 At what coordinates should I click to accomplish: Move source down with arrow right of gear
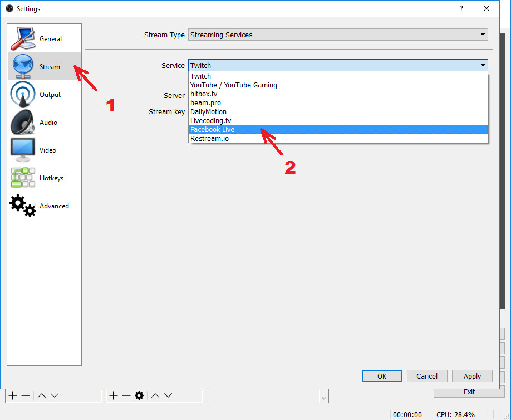168,395
